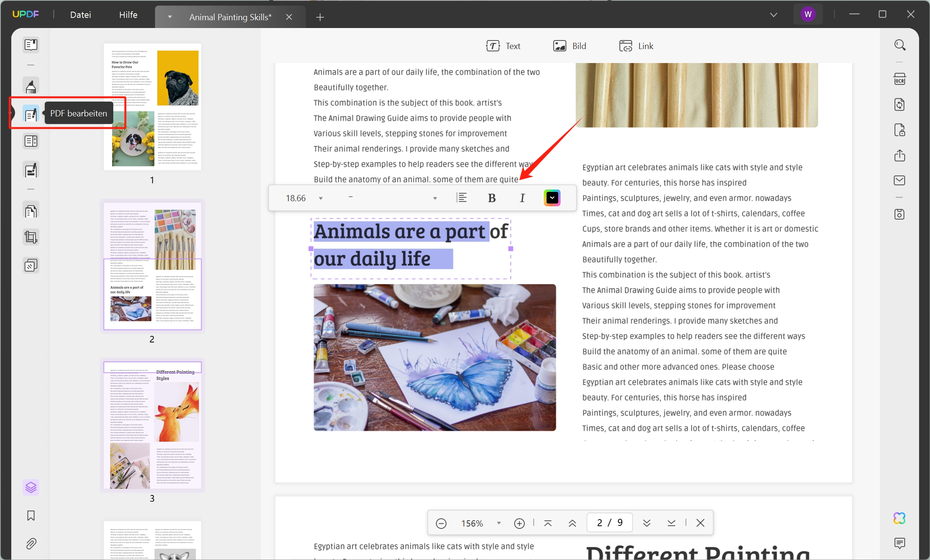Toggle italic on selected text
930x560 pixels.
point(522,198)
